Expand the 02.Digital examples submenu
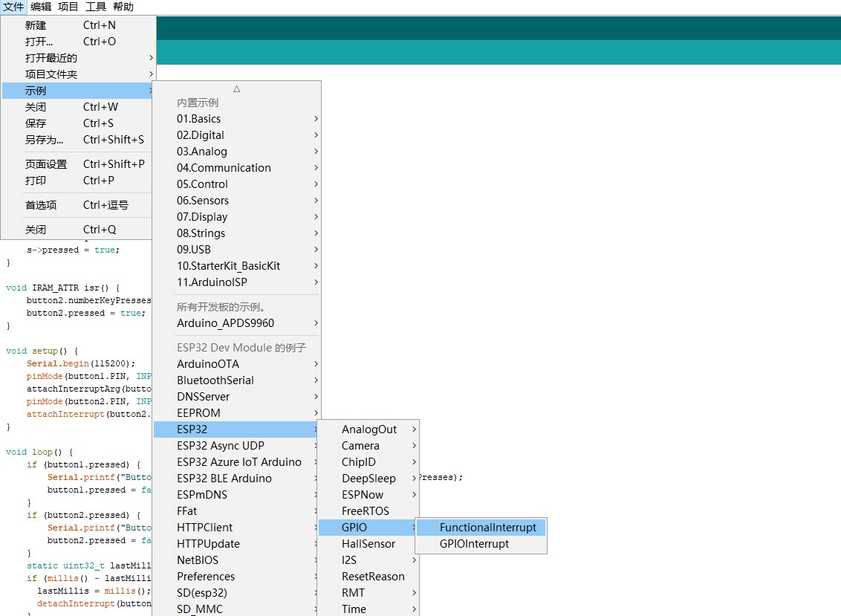 236,135
